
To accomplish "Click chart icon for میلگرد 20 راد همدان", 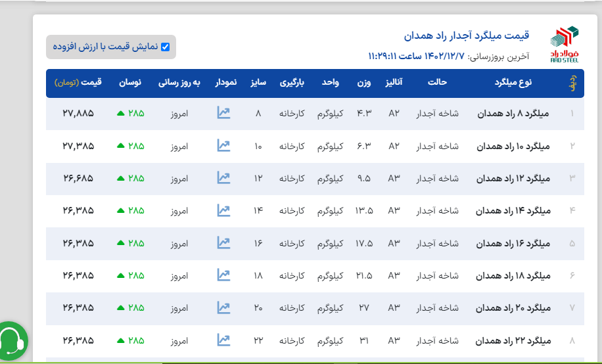I will click(x=223, y=307).
